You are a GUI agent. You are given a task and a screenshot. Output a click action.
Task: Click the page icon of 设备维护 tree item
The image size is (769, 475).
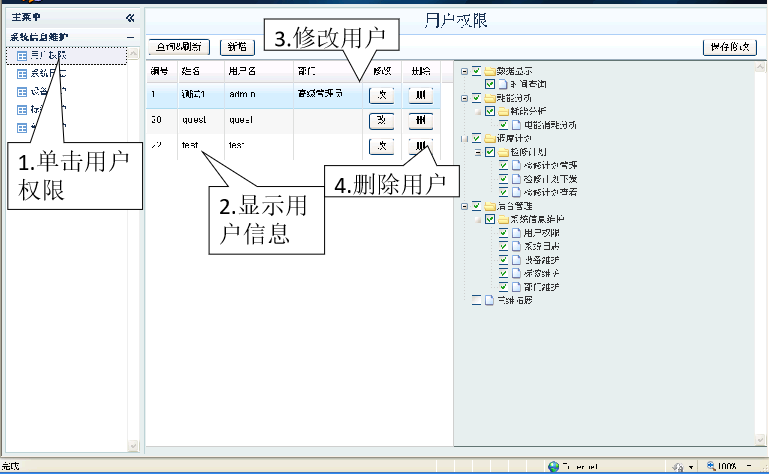(x=516, y=260)
